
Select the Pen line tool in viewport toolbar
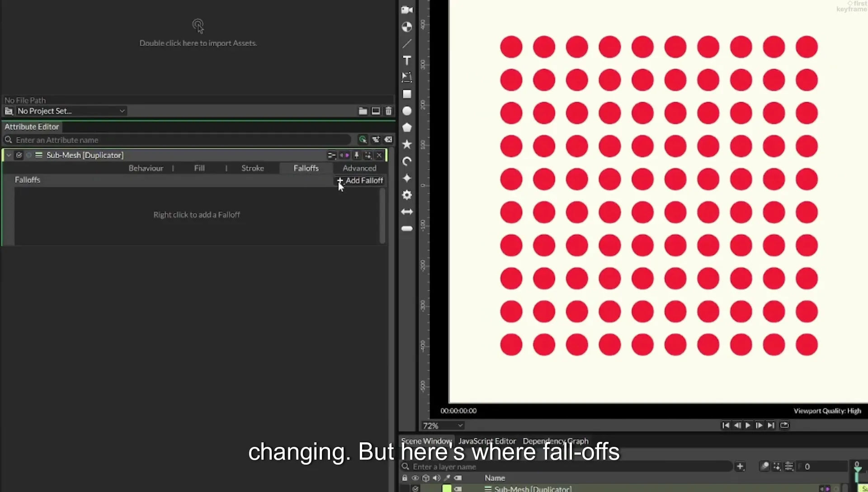pyautogui.click(x=407, y=44)
